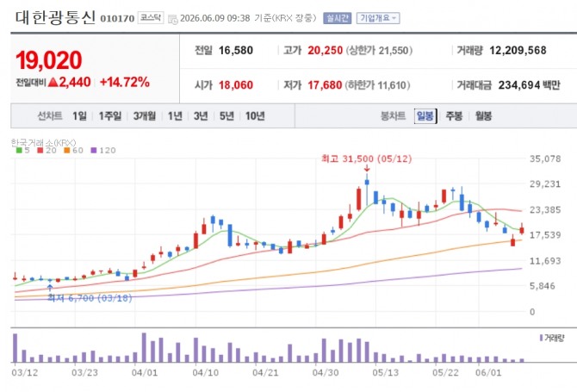The image size is (577, 392).
Task: Click the green 5-day moving average swatch
Action: (19, 150)
